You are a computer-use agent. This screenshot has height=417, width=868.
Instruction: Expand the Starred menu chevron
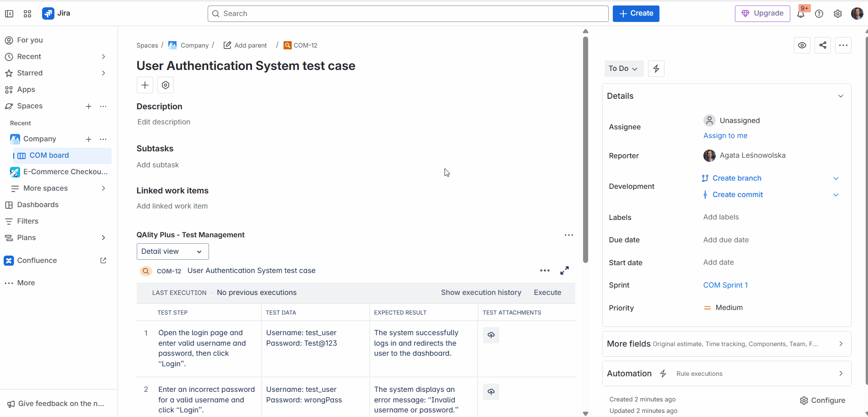pos(103,73)
